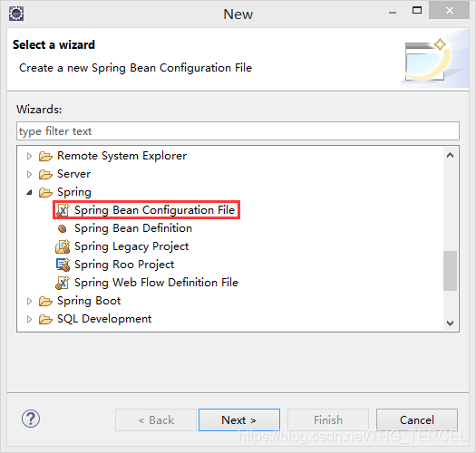Select the SQL Development category label
Viewport: 476px width, 453px height.
[104, 319]
